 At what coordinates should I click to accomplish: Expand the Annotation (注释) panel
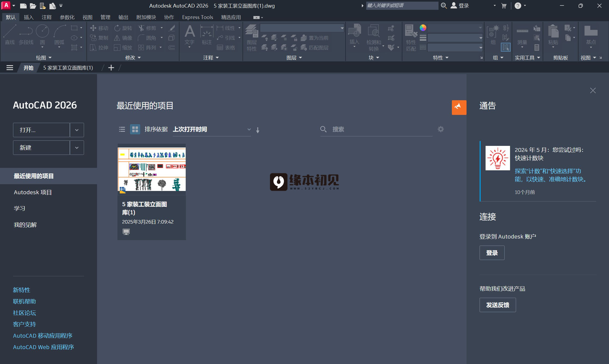211,58
